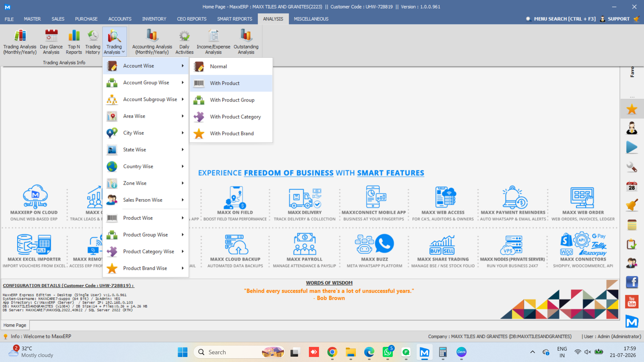
Task: Switch to the SMART REPORTS tab
Action: [234, 19]
